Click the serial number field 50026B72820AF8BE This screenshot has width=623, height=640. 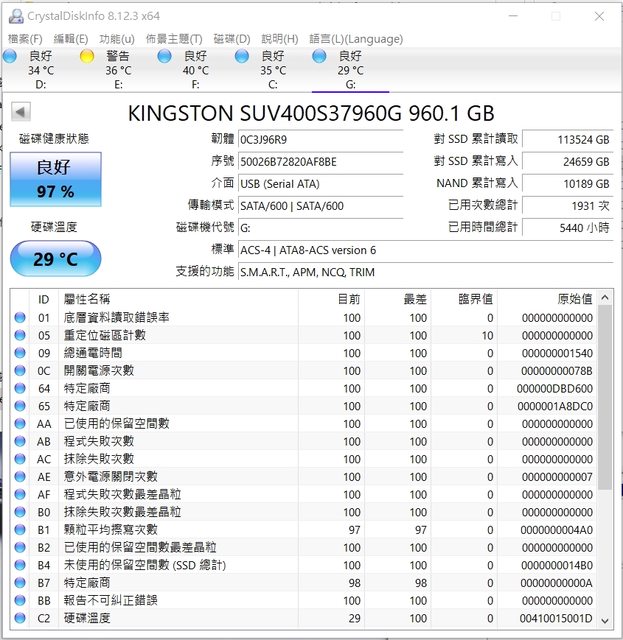click(x=320, y=161)
